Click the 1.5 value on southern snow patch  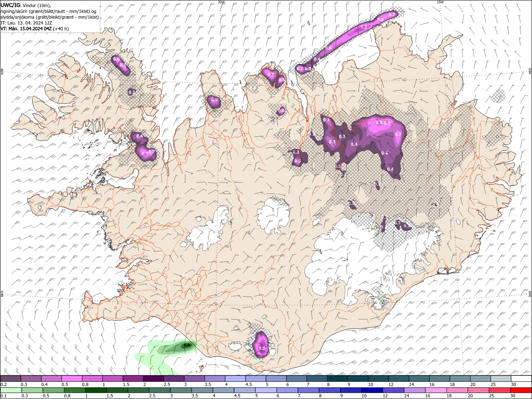[262, 348]
